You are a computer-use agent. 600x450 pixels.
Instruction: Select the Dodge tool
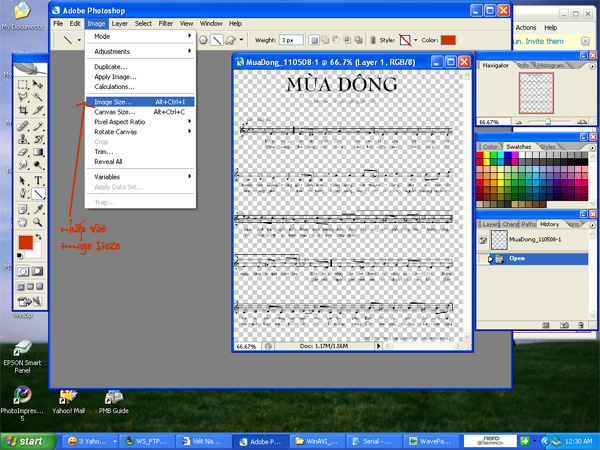(38, 165)
